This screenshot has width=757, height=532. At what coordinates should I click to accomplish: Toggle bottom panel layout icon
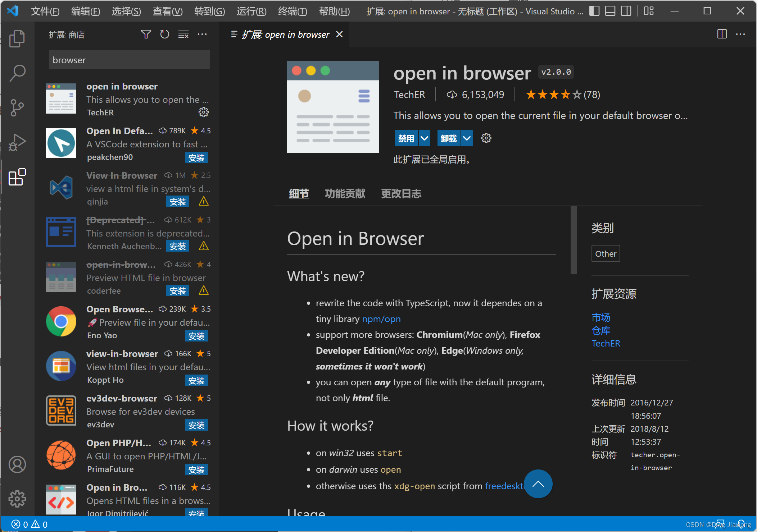click(x=610, y=11)
